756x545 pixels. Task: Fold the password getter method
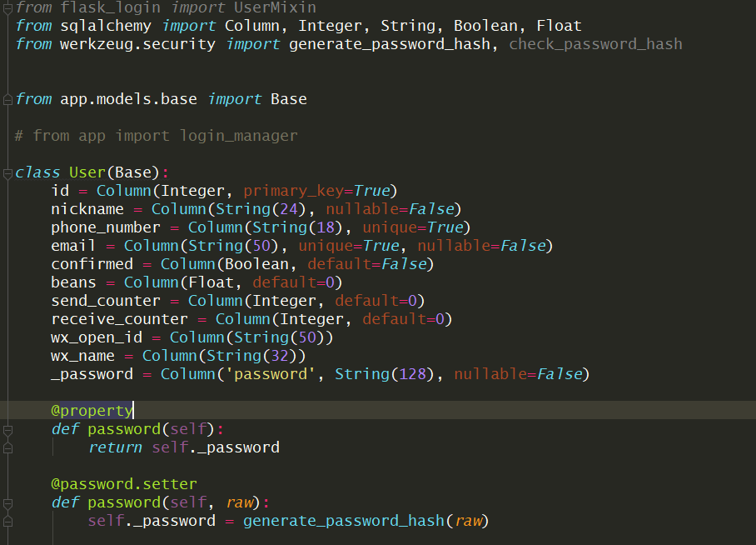tap(7, 429)
